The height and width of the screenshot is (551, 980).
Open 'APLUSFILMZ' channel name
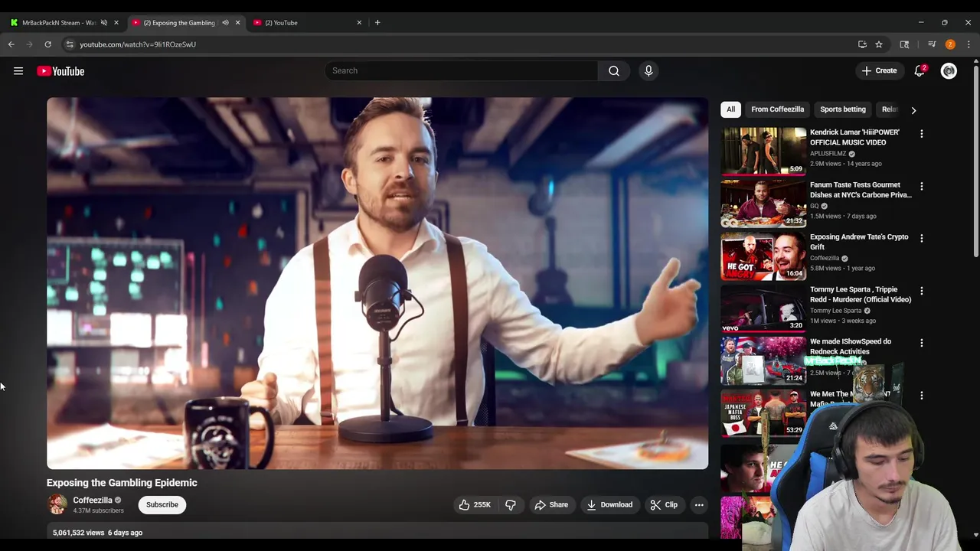click(828, 154)
